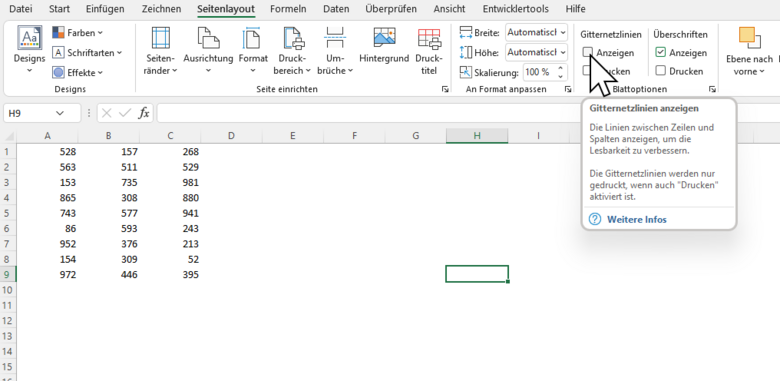The image size is (780, 381).
Task: Open the Format page size menu
Action: pyautogui.click(x=253, y=50)
